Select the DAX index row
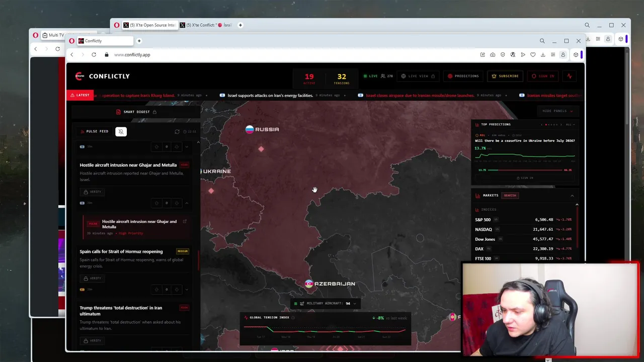 coord(523,249)
